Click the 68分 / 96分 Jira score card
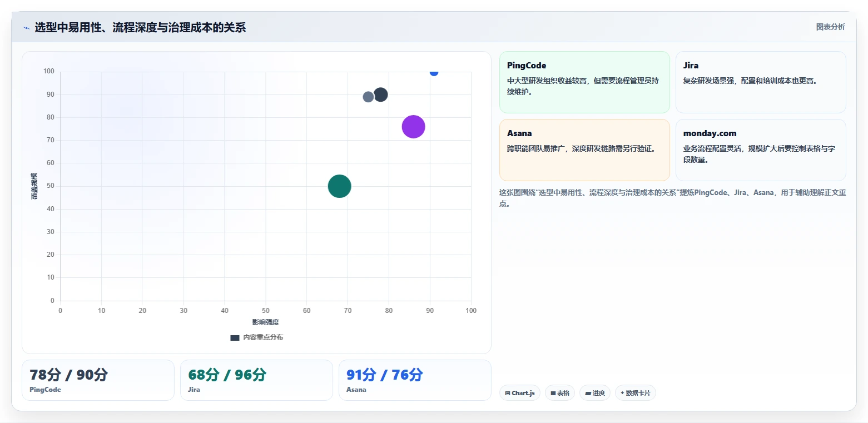The image size is (868, 423). coord(256,380)
